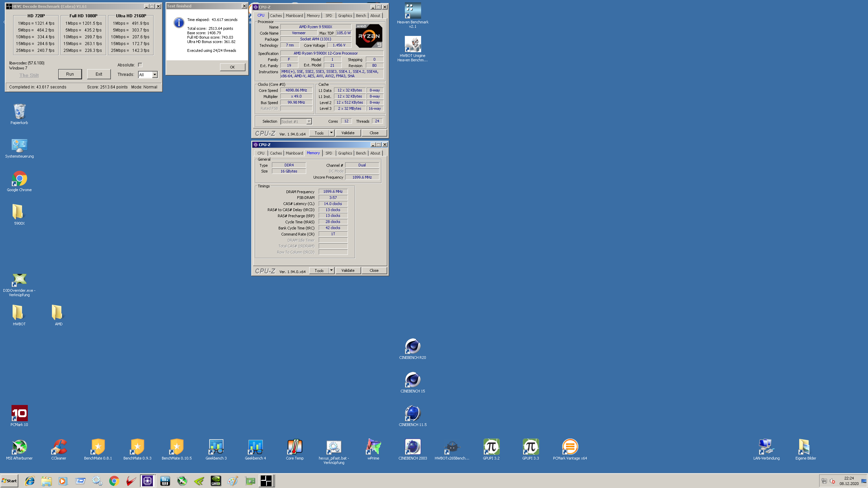
Task: Launch wPrime from desktop
Action: point(373,449)
